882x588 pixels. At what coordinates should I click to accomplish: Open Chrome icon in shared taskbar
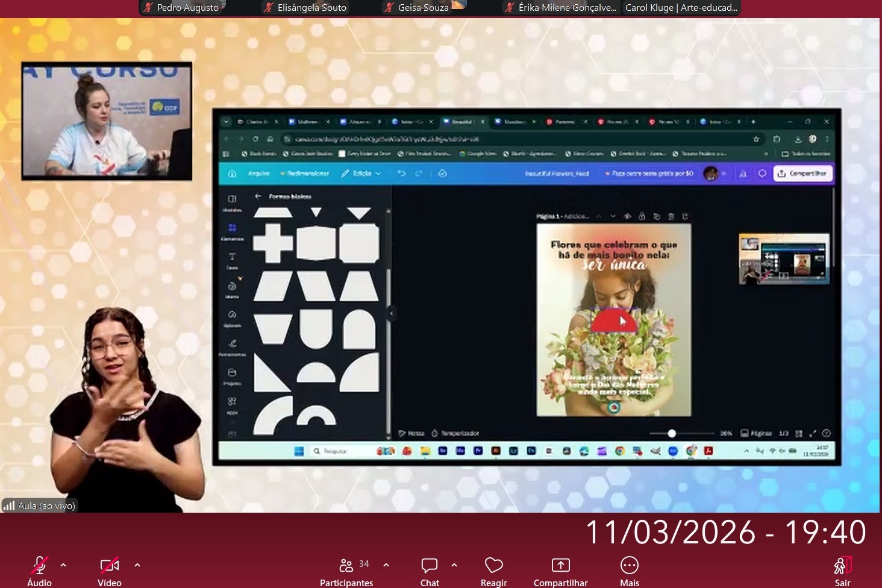(x=619, y=451)
